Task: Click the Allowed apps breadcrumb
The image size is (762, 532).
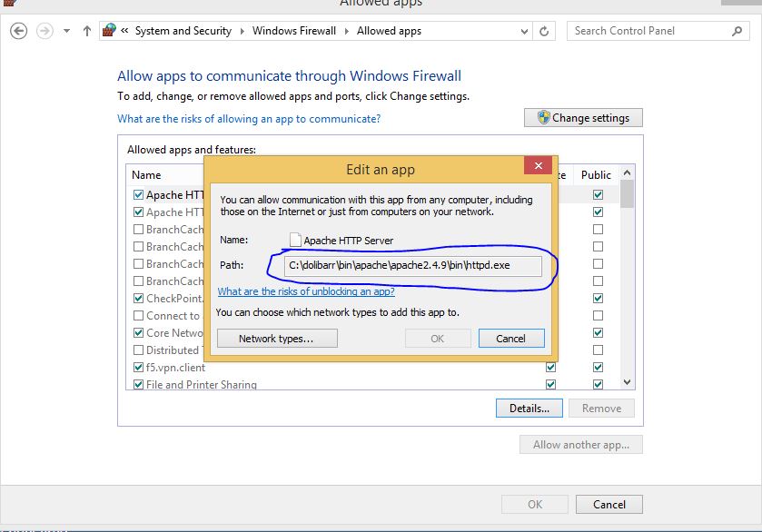Action: pyautogui.click(x=389, y=31)
